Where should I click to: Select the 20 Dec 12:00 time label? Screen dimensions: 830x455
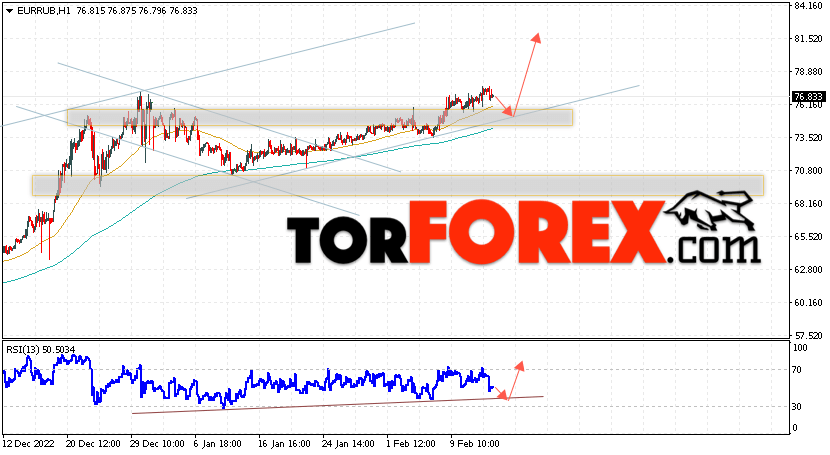pos(93,443)
